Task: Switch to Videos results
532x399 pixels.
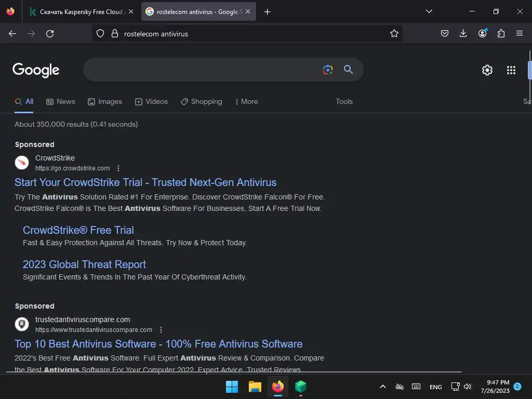Action: click(x=151, y=101)
